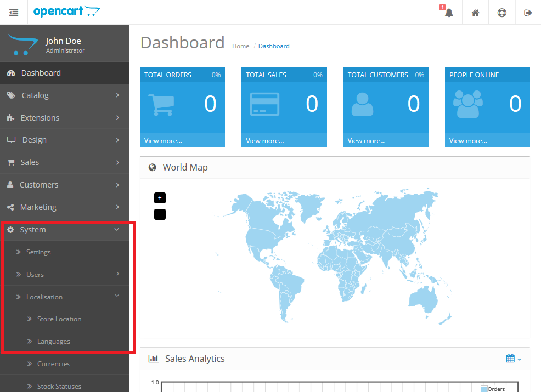This screenshot has width=541, height=392.
Task: Toggle sidebar with menu hamburger icon
Action: [x=14, y=13]
